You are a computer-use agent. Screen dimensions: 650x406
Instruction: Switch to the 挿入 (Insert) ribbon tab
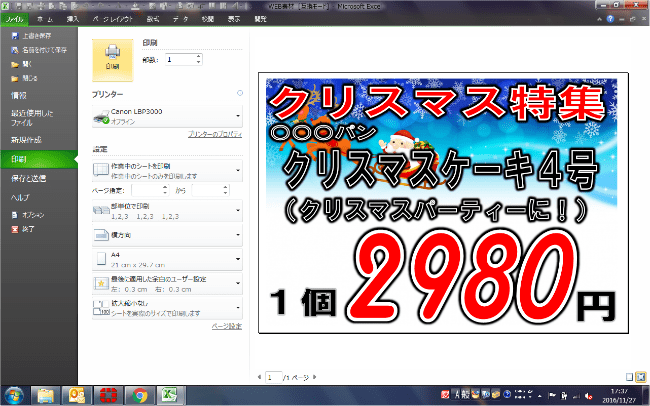tap(73, 19)
